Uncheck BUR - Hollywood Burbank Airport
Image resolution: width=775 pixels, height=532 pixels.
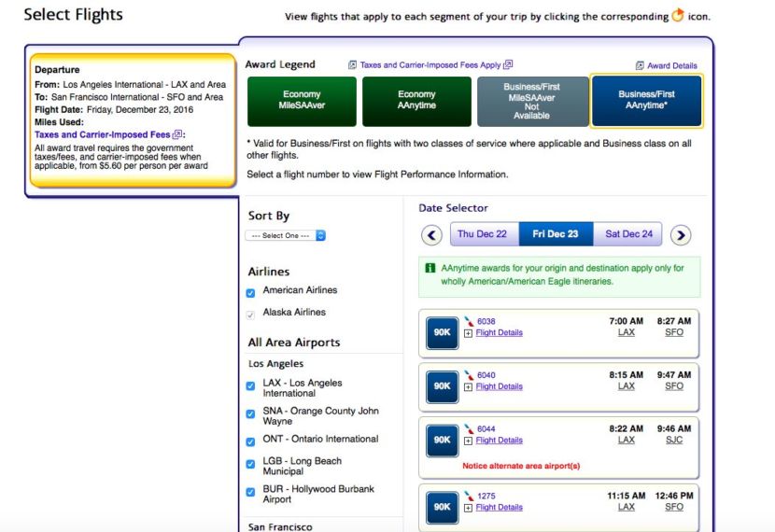(250, 492)
